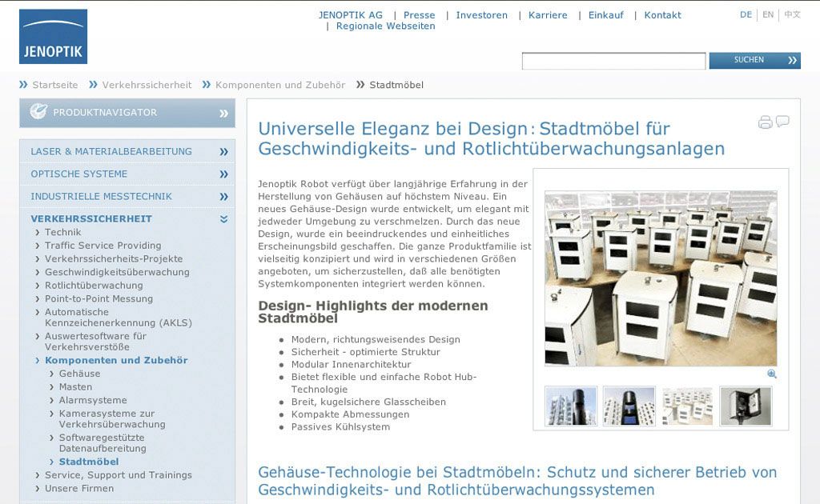Screen dimensions: 820x504
Task: Click bullet text 'Kompakte Abmessungen'
Action: (x=351, y=414)
